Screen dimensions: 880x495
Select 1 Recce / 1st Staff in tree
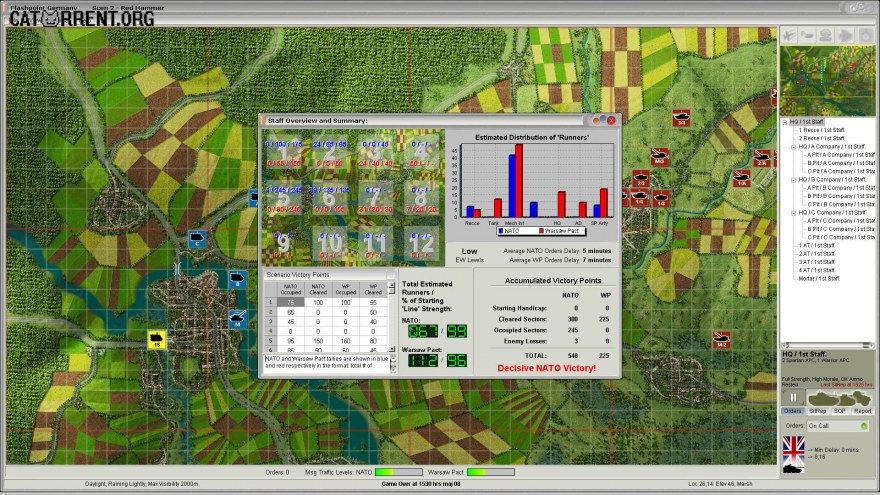822,130
